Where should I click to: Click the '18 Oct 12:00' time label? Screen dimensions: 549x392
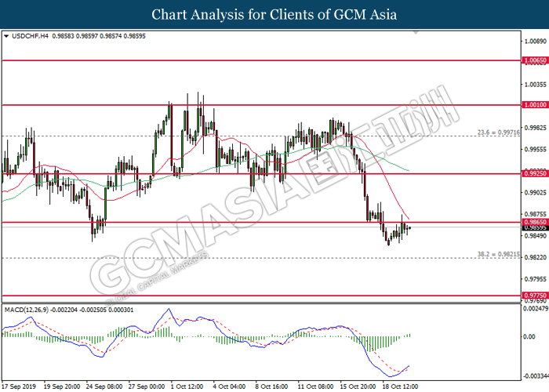pos(401,387)
